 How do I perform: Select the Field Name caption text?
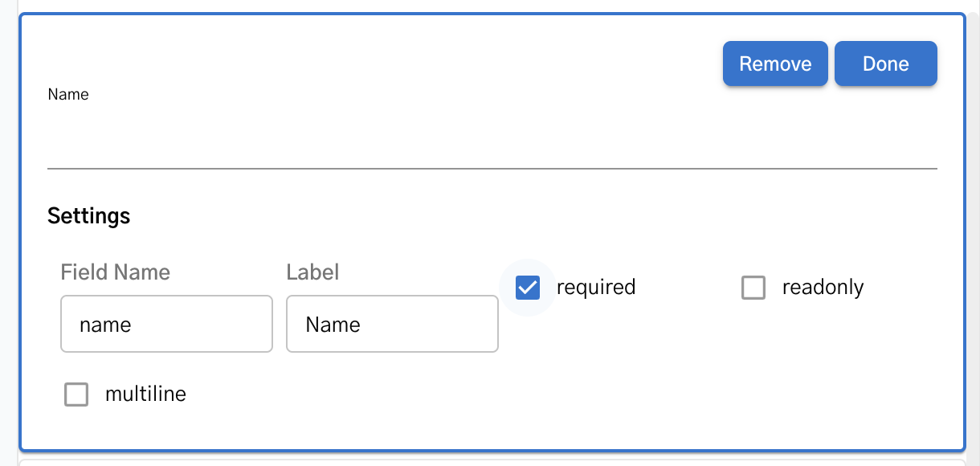tap(115, 272)
